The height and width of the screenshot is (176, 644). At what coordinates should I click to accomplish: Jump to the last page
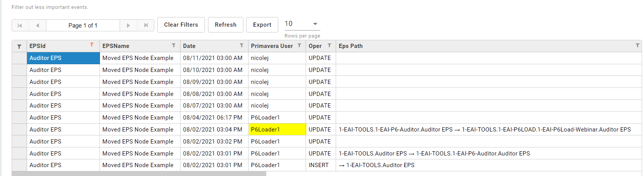pos(146,26)
